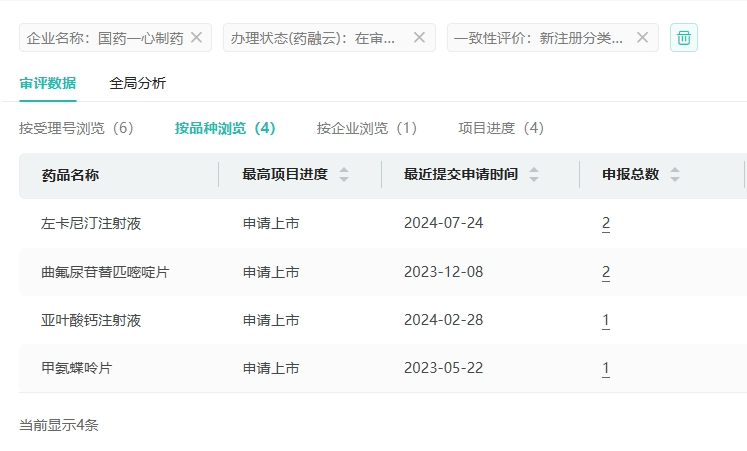Sort by 最近提交申请时间 column arrows
747x451 pixels.
click(x=534, y=175)
